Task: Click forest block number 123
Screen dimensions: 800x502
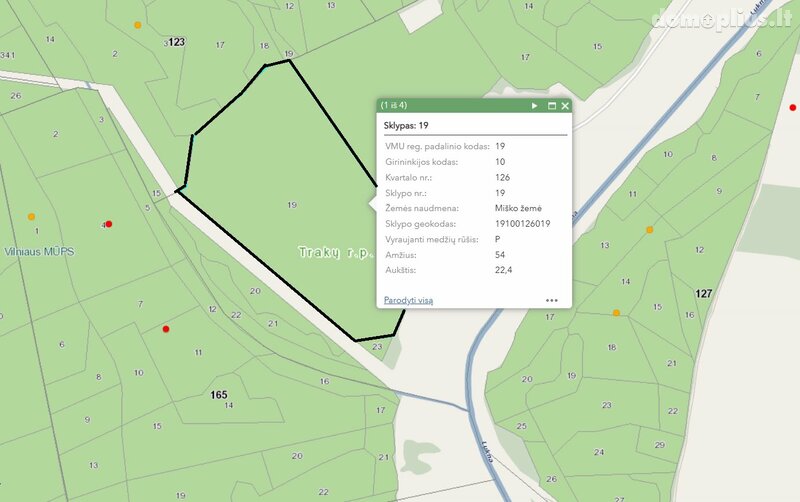Action: click(x=177, y=42)
